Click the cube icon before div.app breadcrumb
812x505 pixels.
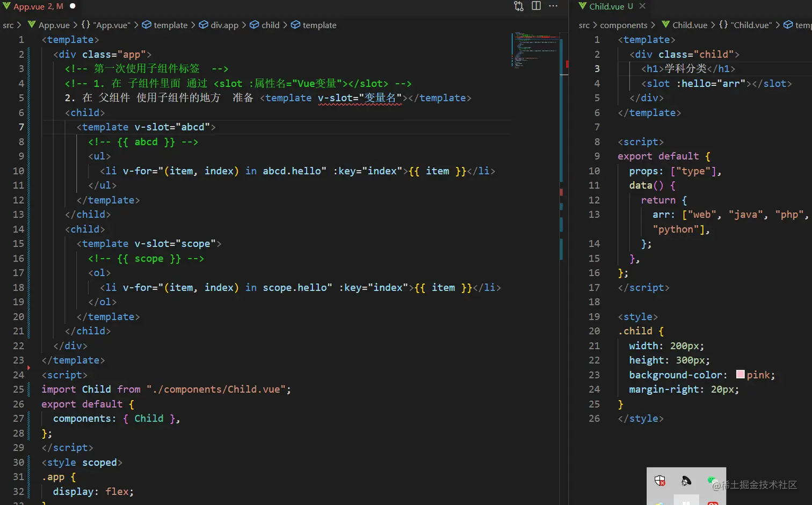point(204,24)
